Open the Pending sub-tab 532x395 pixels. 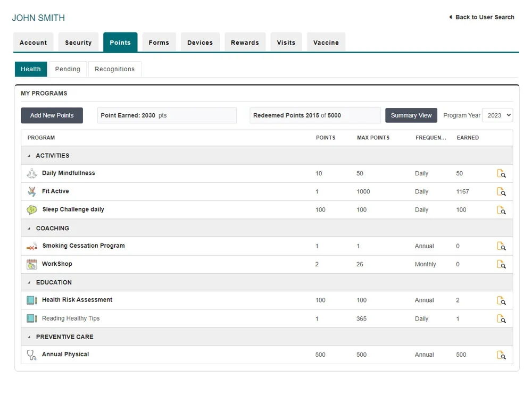(68, 69)
